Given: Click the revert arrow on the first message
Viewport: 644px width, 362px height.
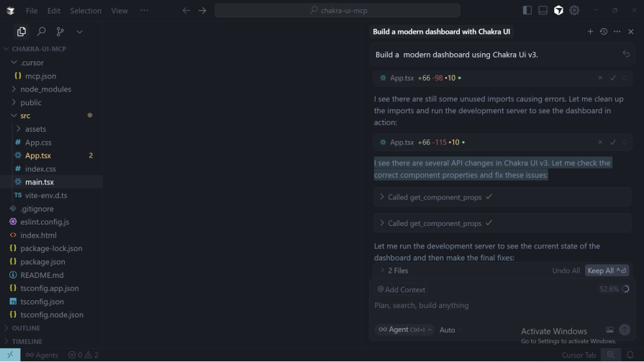Looking at the screenshot, I should tap(625, 55).
